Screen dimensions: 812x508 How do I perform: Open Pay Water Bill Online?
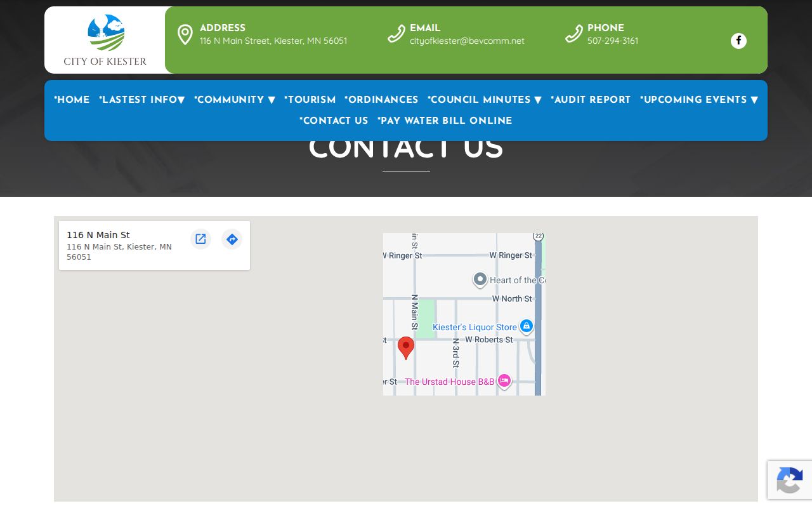pyautogui.click(x=445, y=121)
